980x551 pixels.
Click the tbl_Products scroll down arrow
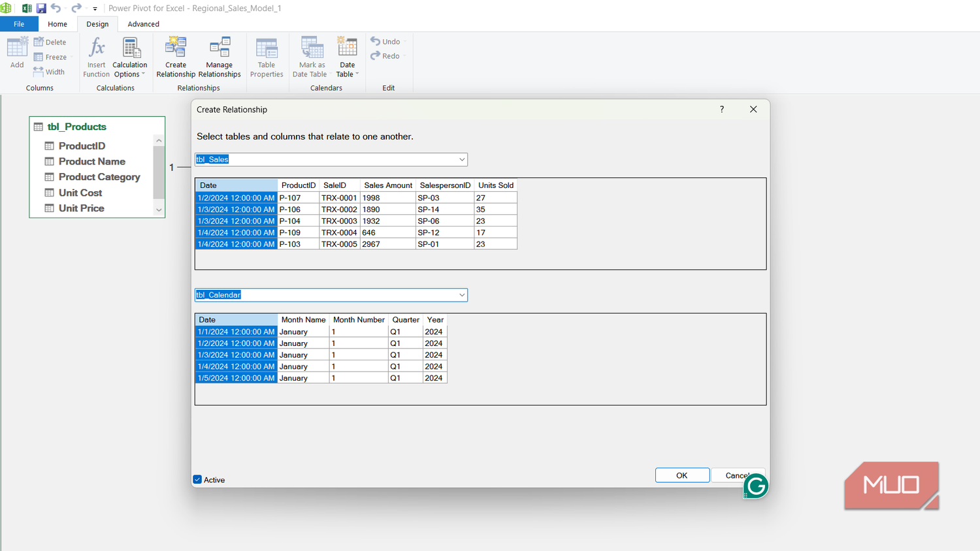[x=159, y=210]
